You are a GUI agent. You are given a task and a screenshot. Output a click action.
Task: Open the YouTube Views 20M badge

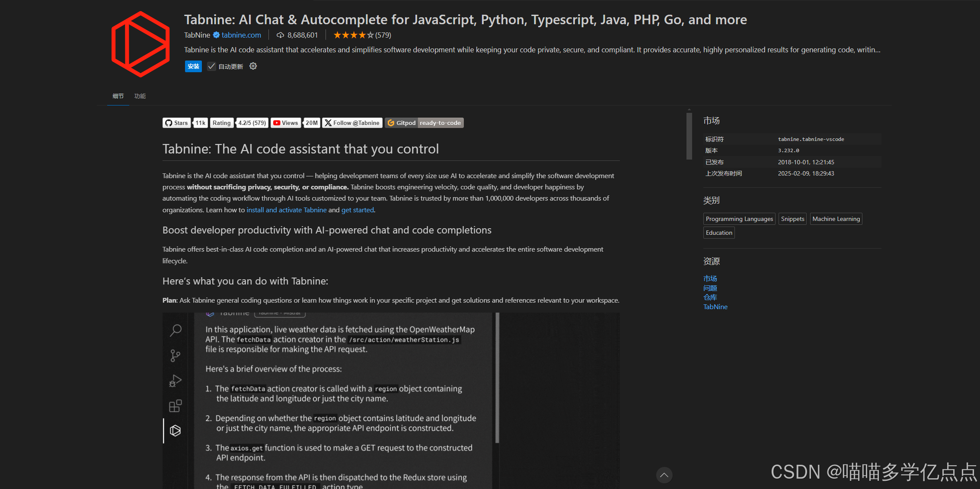click(295, 123)
